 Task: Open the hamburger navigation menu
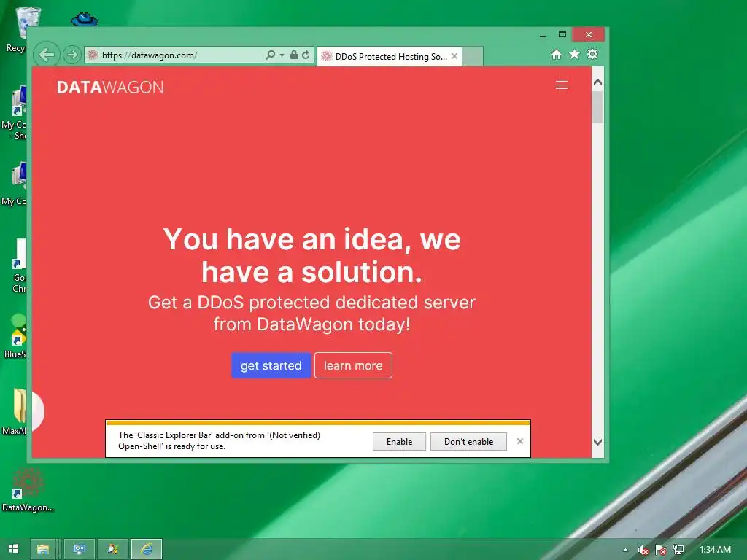(562, 85)
